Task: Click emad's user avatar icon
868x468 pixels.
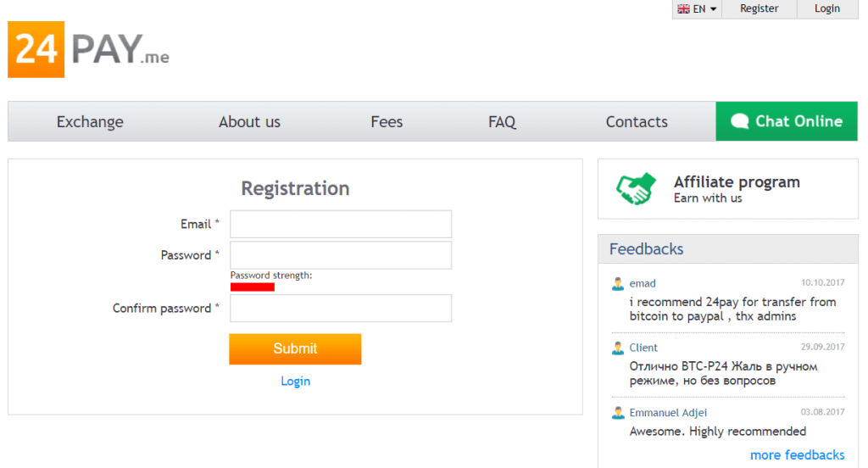Action: 618,283
